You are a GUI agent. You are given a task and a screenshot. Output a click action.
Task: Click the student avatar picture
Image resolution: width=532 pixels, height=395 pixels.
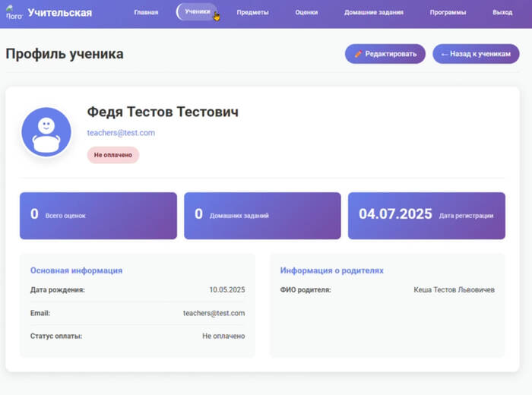click(46, 132)
